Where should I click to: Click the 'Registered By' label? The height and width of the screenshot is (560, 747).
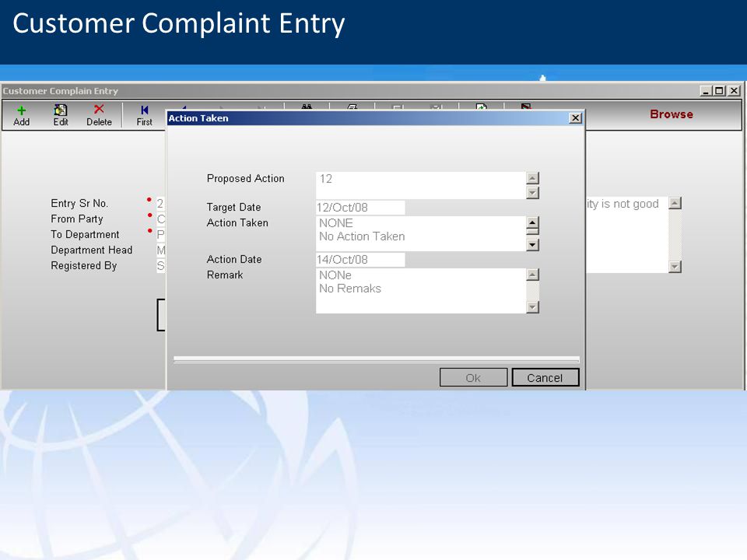[83, 266]
